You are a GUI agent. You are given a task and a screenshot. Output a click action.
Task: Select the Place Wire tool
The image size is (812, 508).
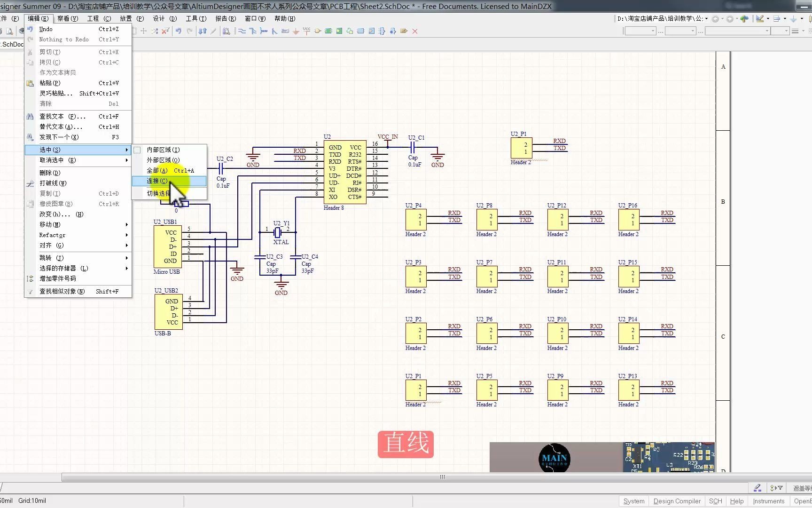click(x=242, y=31)
